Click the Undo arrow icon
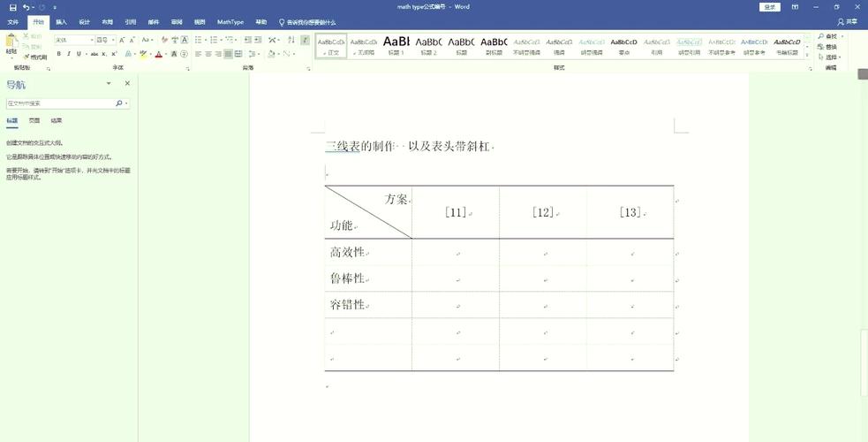 (26, 7)
